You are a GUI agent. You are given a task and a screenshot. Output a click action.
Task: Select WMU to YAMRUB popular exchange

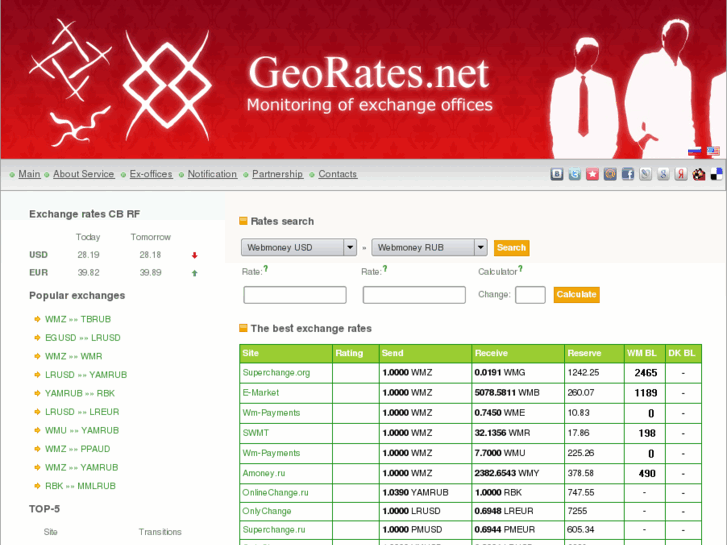pos(82,430)
